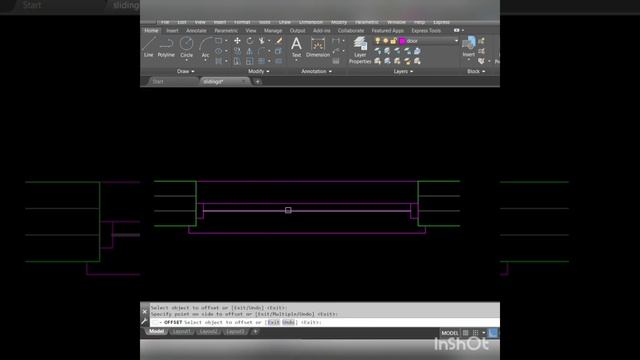This screenshot has width=640, height=360.
Task: Open the Format menu
Action: point(242,22)
